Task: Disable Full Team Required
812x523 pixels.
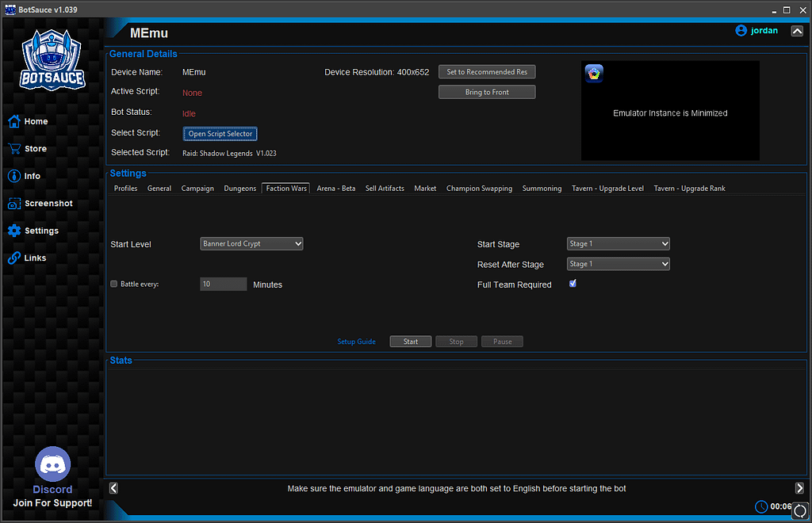Action: click(573, 283)
